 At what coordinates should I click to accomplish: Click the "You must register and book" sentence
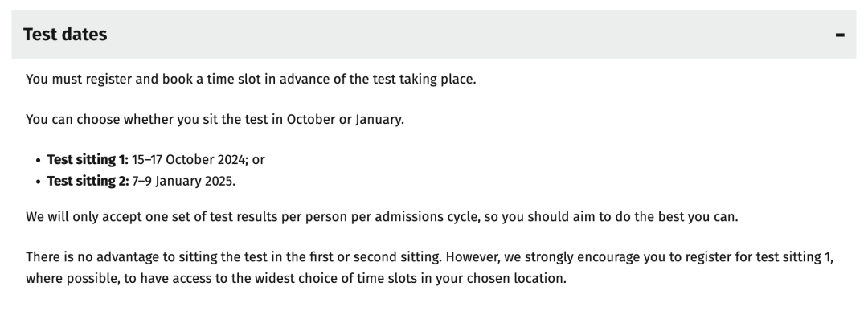[x=251, y=79]
